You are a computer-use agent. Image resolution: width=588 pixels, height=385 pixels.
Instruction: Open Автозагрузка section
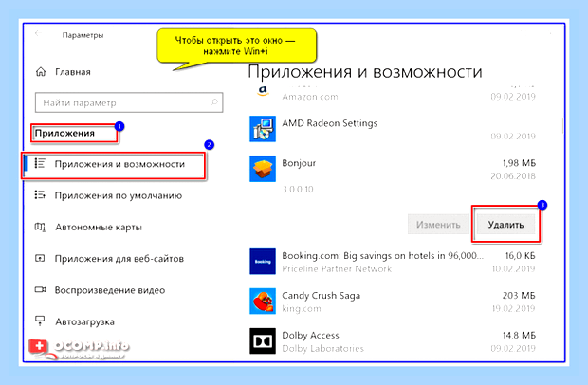84,322
